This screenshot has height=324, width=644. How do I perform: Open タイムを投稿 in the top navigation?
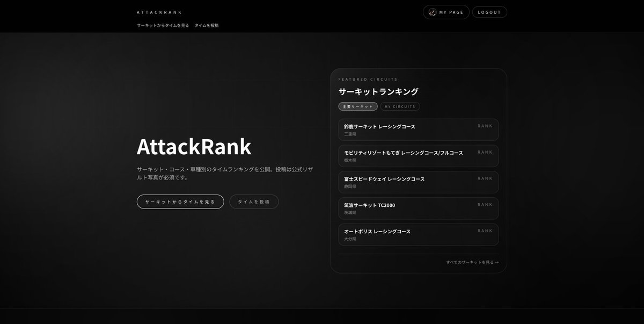207,25
